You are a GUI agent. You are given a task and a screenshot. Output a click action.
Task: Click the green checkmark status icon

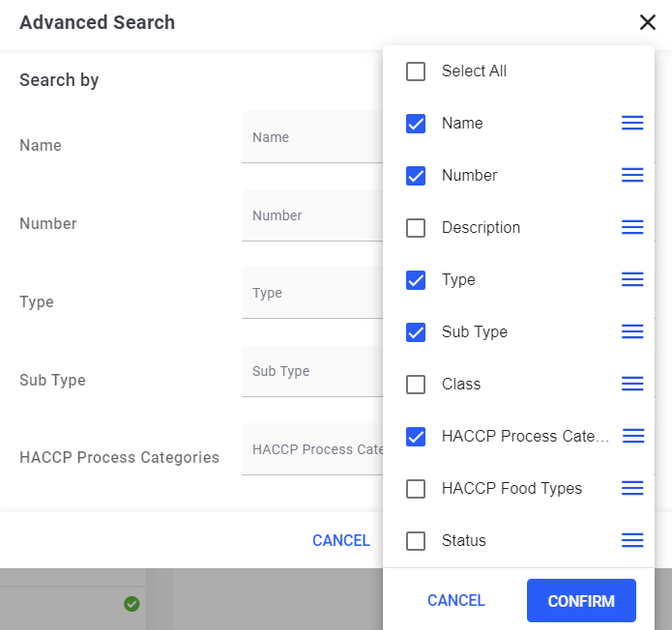[131, 604]
